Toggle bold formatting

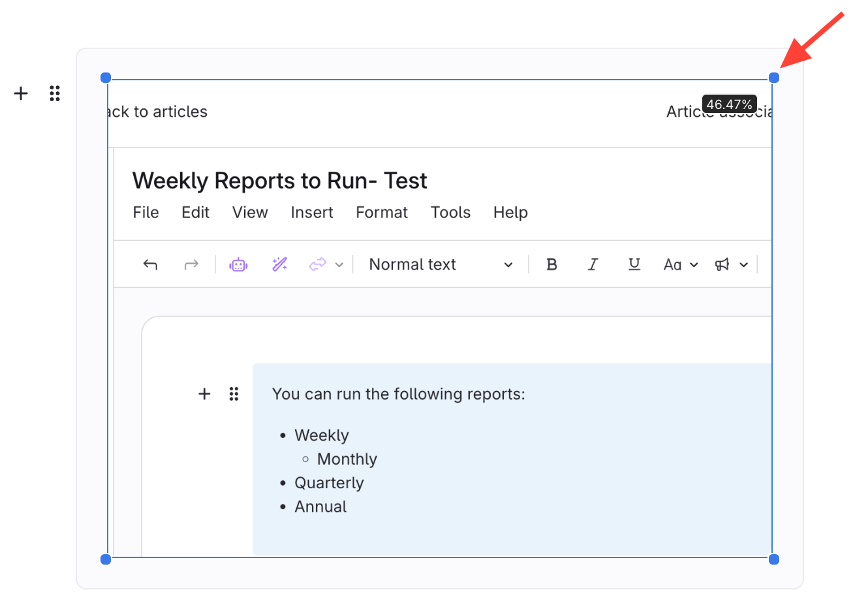551,264
